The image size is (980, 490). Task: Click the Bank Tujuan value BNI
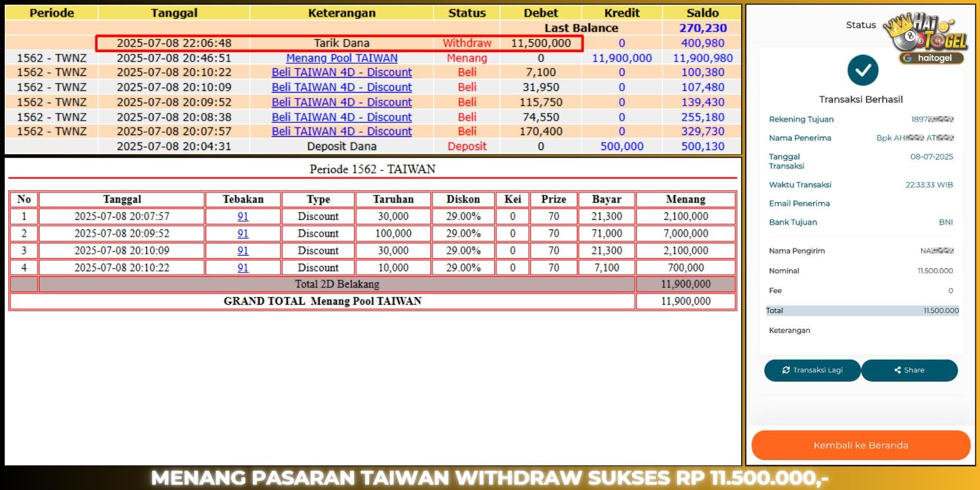946,222
